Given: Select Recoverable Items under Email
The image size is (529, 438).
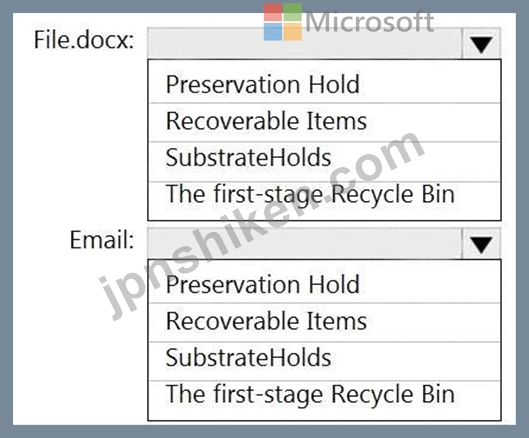Looking at the screenshot, I should (324, 322).
